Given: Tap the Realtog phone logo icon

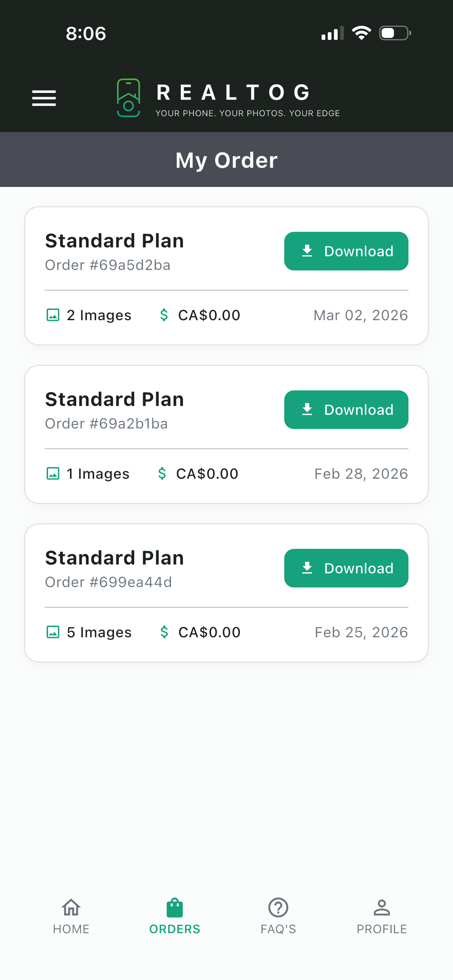Looking at the screenshot, I should (128, 98).
